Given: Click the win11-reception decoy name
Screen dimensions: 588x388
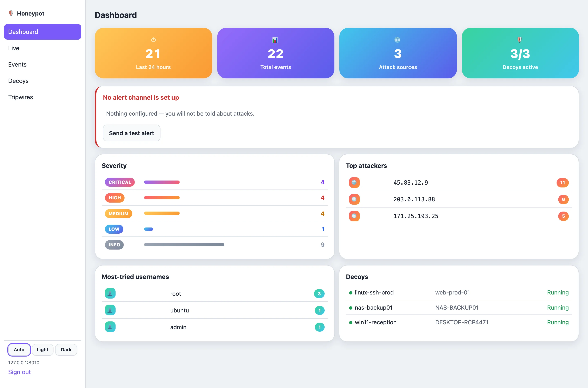Looking at the screenshot, I should point(375,322).
